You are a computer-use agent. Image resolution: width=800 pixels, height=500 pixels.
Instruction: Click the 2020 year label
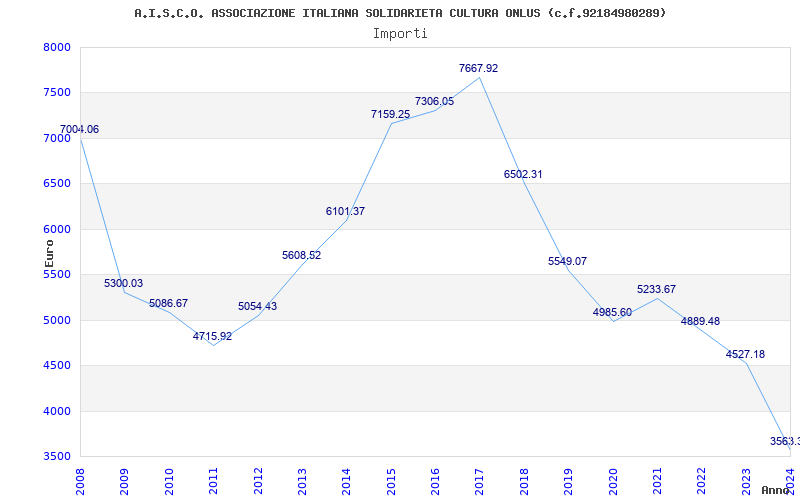(613, 481)
